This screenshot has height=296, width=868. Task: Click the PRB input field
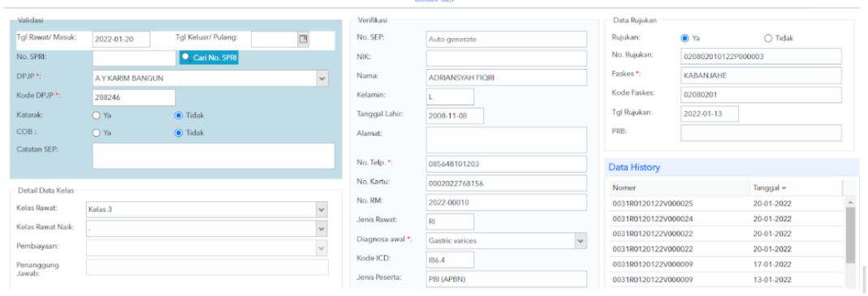pyautogui.click(x=761, y=133)
